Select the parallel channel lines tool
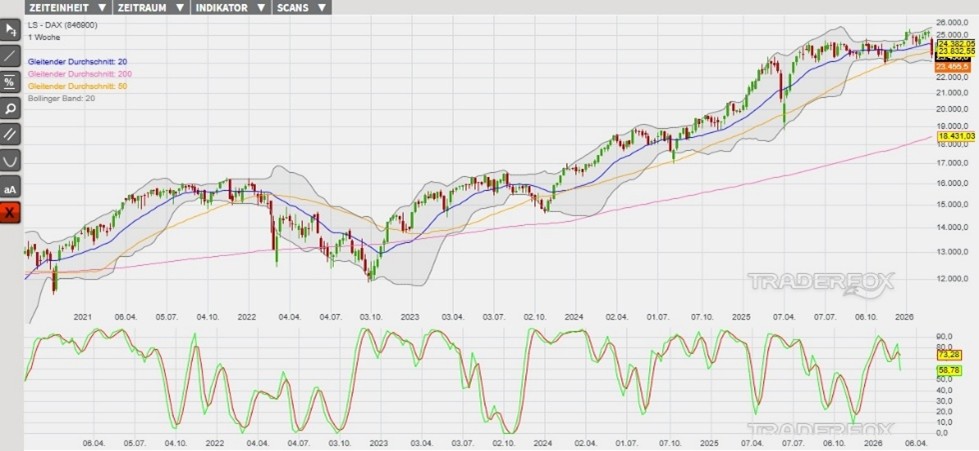 click(x=10, y=134)
